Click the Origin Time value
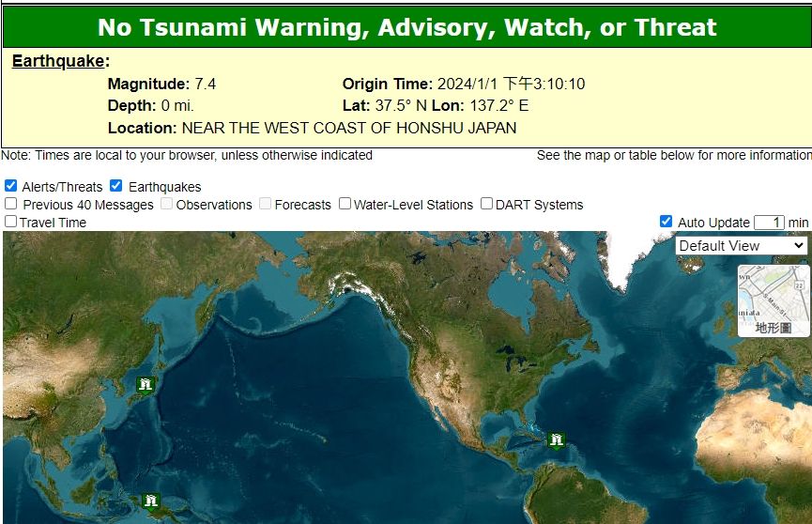This screenshot has height=524, width=812. tap(511, 85)
